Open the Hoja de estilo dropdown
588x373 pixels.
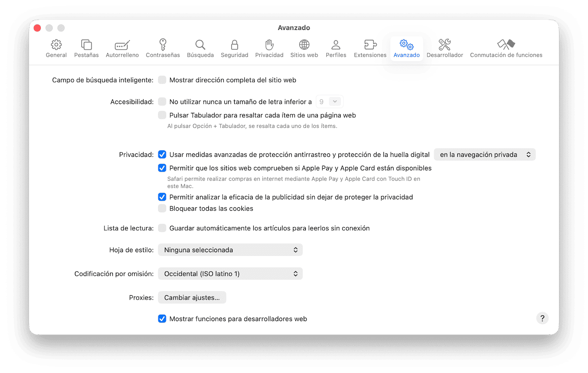click(x=230, y=250)
